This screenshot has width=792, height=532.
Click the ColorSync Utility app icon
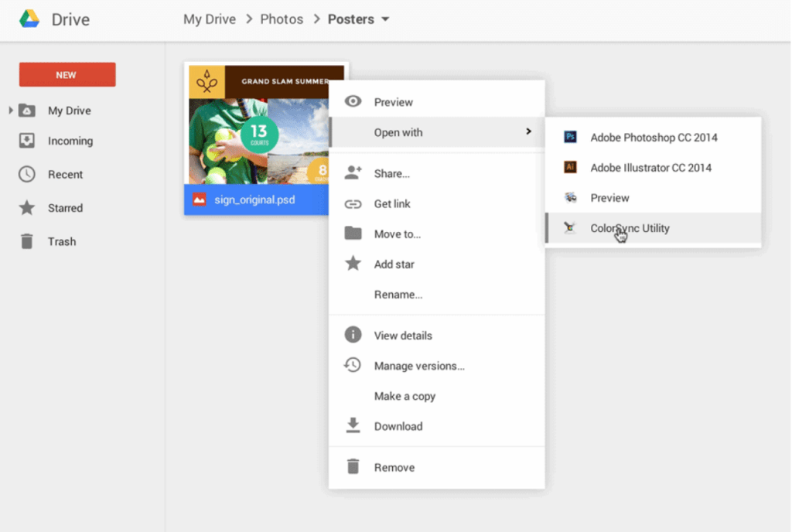pyautogui.click(x=570, y=228)
